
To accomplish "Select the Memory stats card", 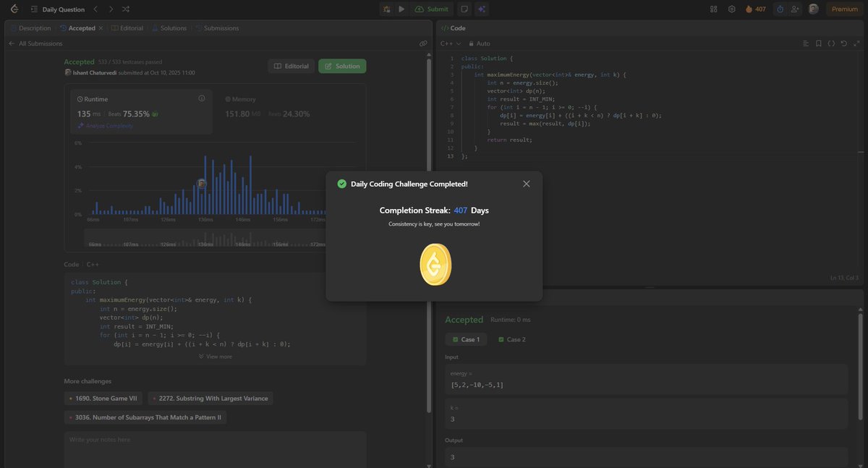I will click(289, 111).
